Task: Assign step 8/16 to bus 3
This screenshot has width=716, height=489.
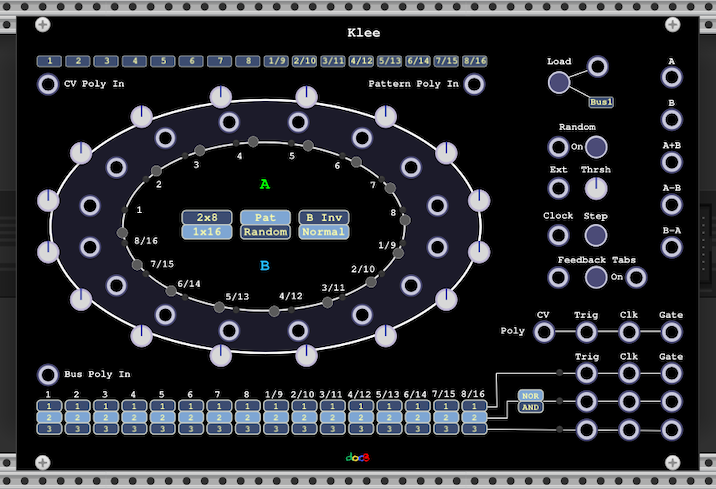Action: (474, 429)
